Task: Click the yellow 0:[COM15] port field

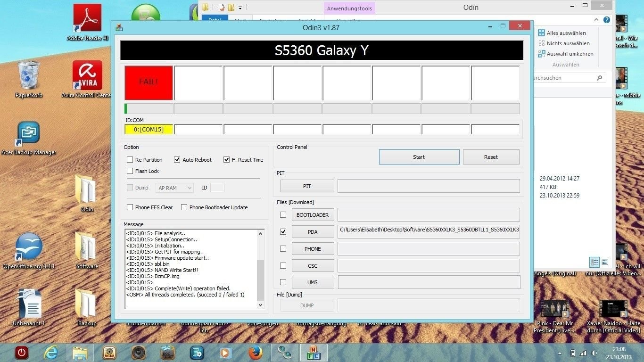Action: pos(149,129)
